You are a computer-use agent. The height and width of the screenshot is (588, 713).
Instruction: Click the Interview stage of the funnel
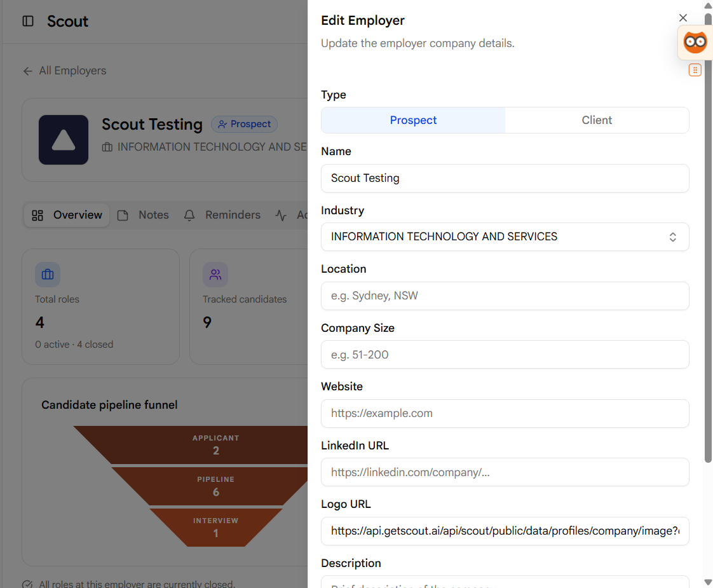tap(215, 528)
